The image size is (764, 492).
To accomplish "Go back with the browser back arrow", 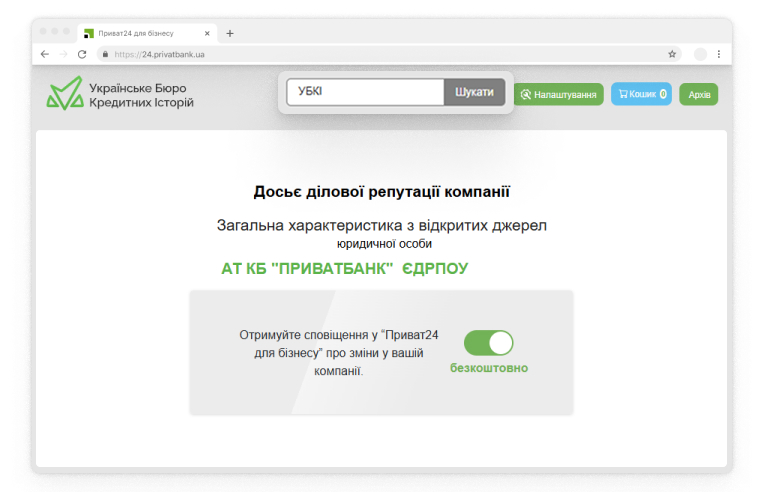I will [45, 54].
